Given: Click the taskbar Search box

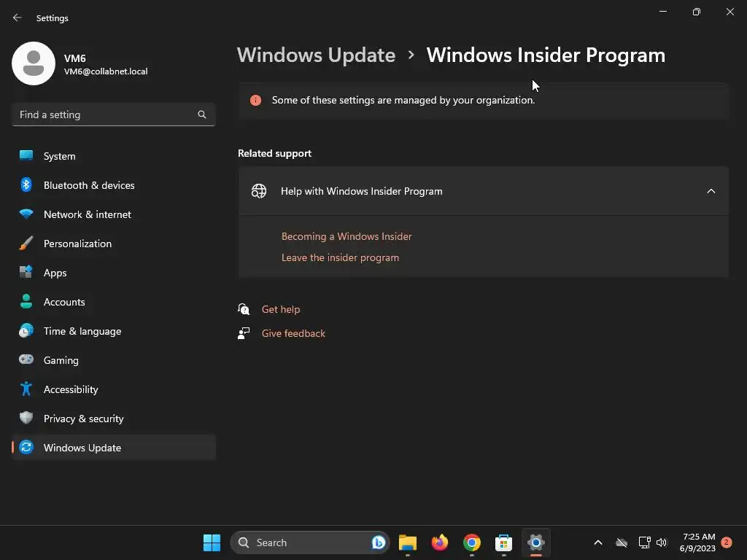Looking at the screenshot, I should [309, 542].
